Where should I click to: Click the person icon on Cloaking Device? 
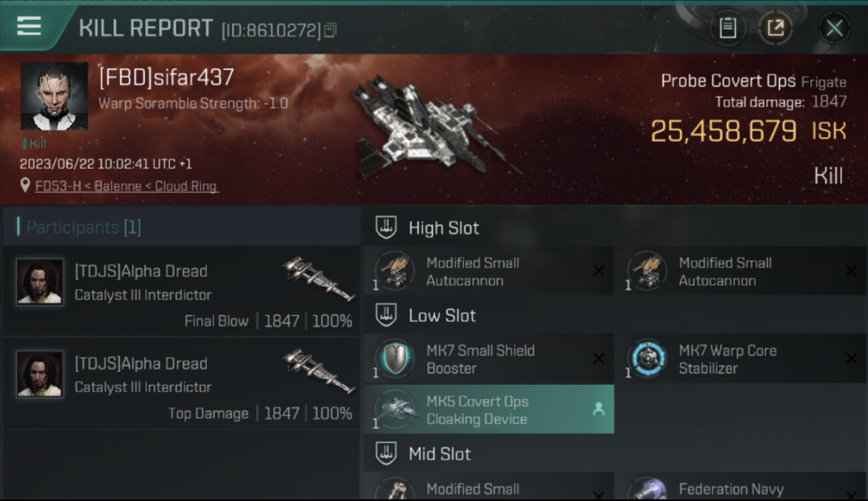[598, 409]
